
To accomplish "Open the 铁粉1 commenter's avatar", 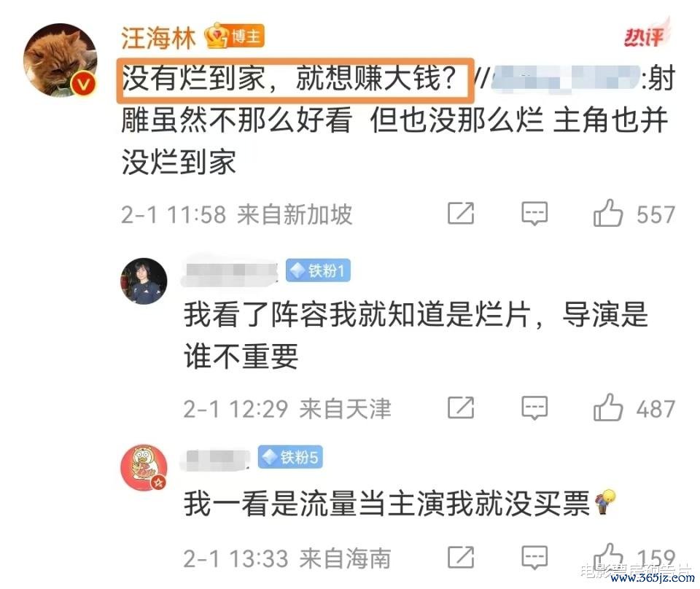I will (144, 281).
